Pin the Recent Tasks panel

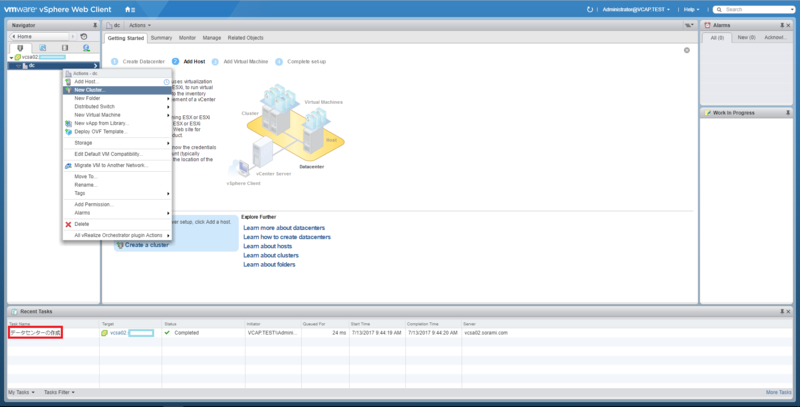(782, 311)
